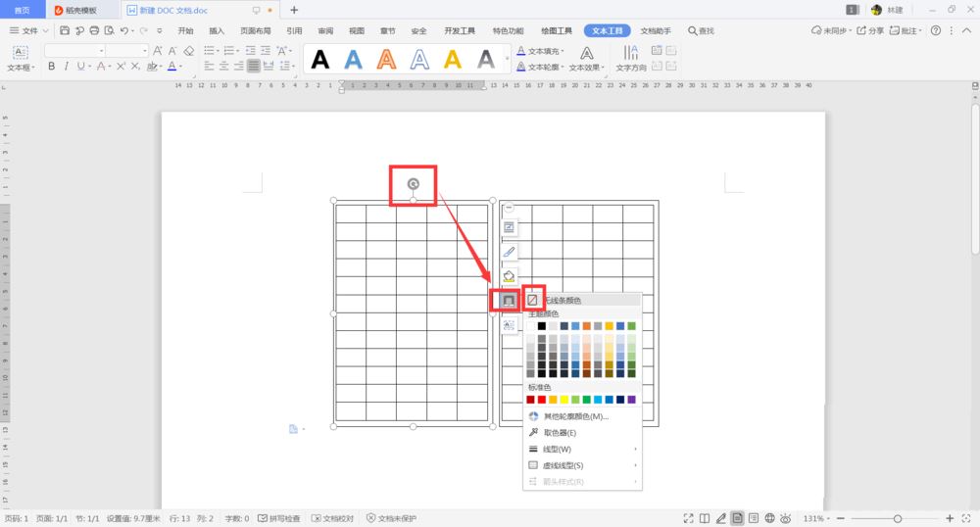Open the 线型(W) submenu

(x=582, y=449)
